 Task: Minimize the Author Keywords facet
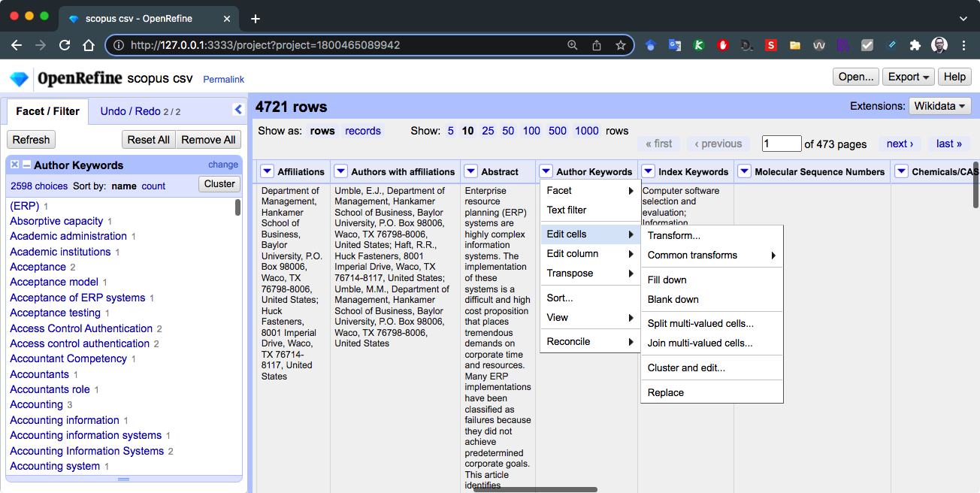click(x=26, y=165)
